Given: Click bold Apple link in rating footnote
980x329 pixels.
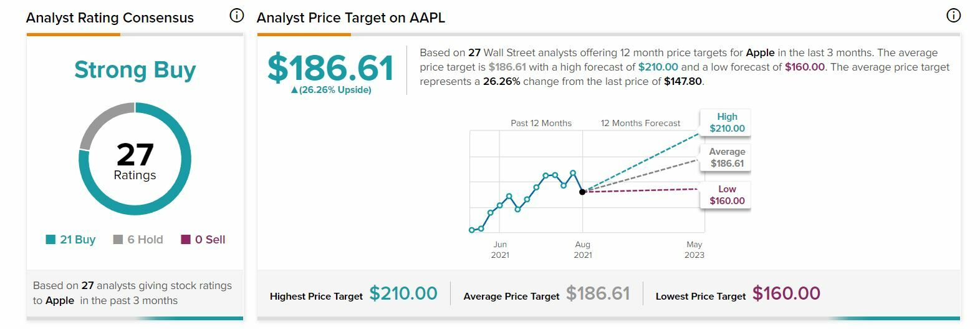Looking at the screenshot, I should [60, 300].
